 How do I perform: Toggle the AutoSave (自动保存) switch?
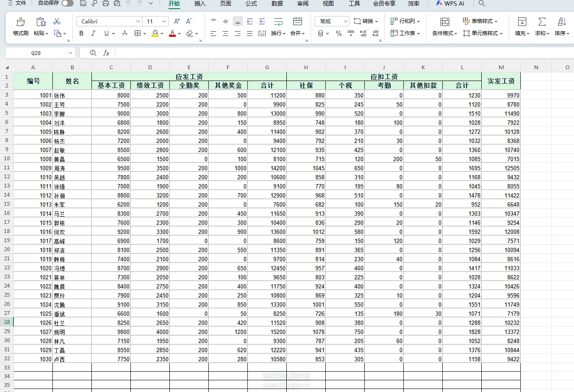click(x=67, y=3)
